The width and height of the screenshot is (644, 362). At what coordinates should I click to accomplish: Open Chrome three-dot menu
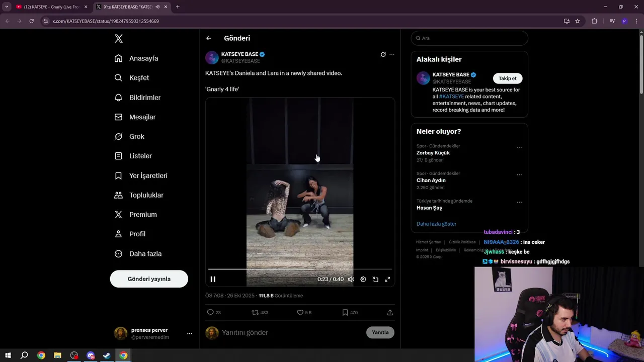pyautogui.click(x=636, y=21)
